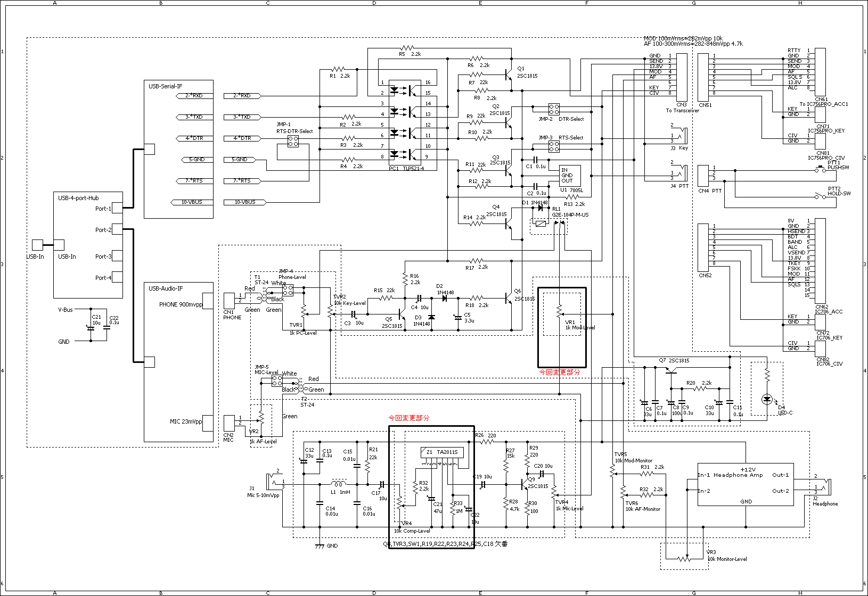Click the Port-1 box on the USB hub

tap(117, 208)
